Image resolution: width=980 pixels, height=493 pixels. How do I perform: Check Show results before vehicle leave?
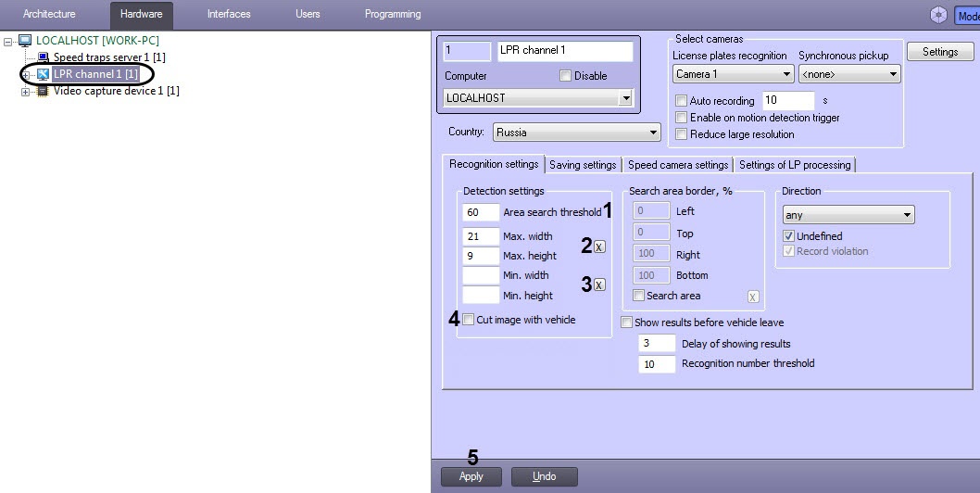click(627, 322)
